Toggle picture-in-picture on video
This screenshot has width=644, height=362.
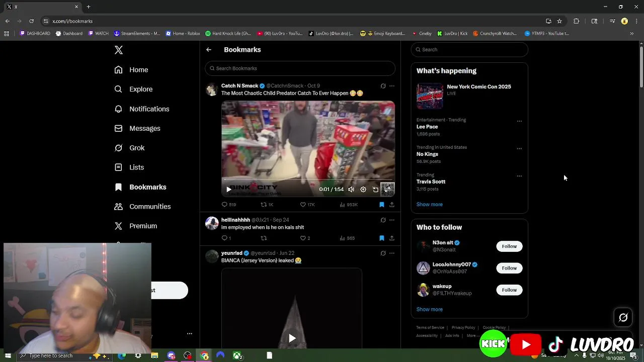click(375, 190)
